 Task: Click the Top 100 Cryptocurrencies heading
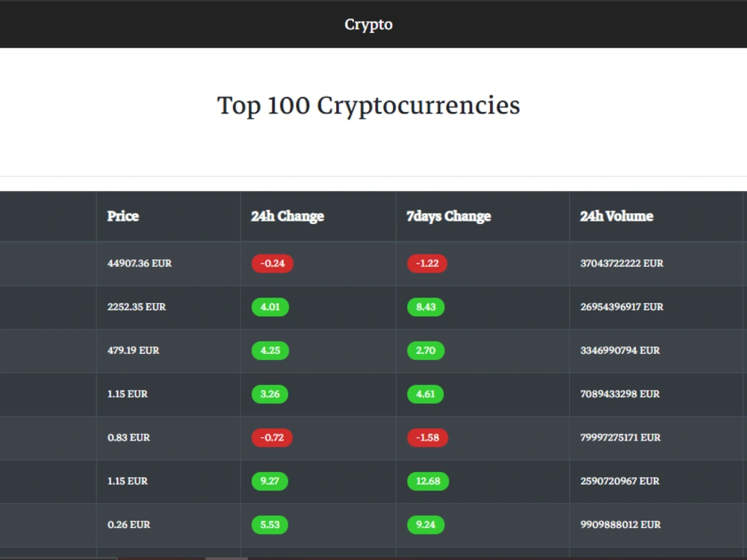click(368, 105)
